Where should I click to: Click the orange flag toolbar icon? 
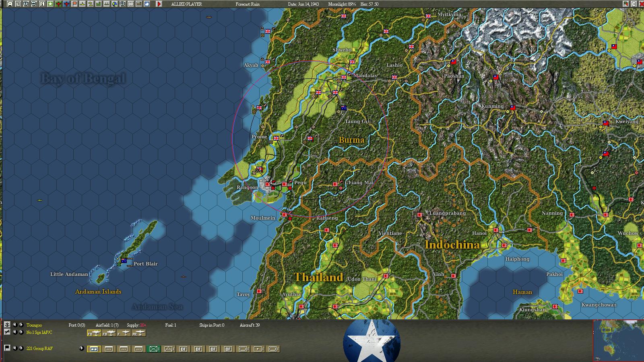[74, 4]
